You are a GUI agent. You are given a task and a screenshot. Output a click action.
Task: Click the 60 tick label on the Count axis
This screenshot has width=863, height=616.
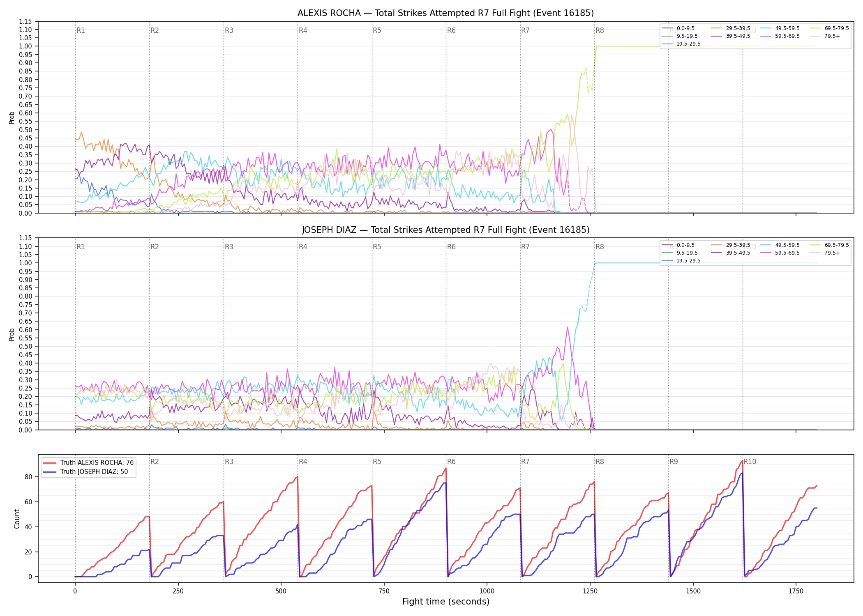pos(28,502)
